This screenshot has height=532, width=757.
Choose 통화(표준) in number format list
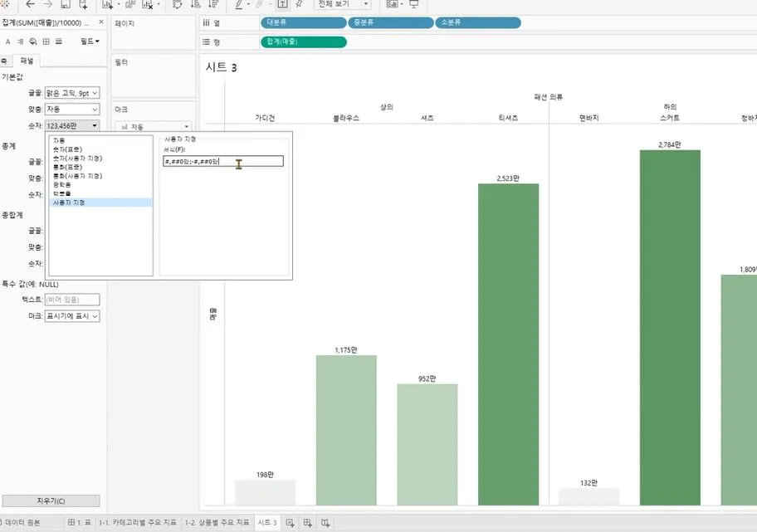(x=67, y=167)
